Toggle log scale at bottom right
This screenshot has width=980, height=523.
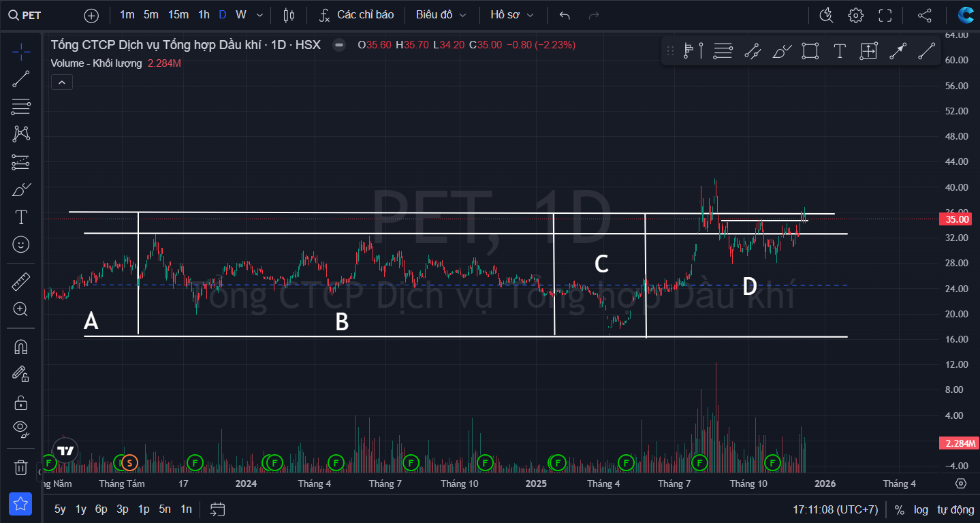(921, 509)
